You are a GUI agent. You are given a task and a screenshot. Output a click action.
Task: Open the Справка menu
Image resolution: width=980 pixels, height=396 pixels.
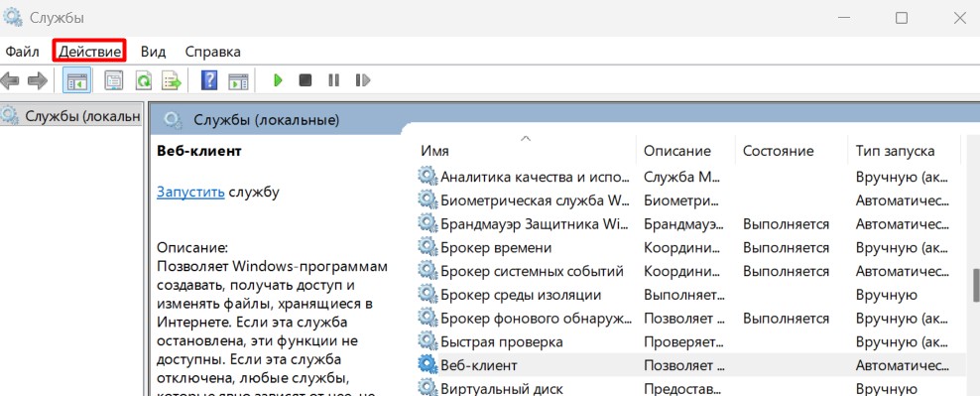coord(212,52)
